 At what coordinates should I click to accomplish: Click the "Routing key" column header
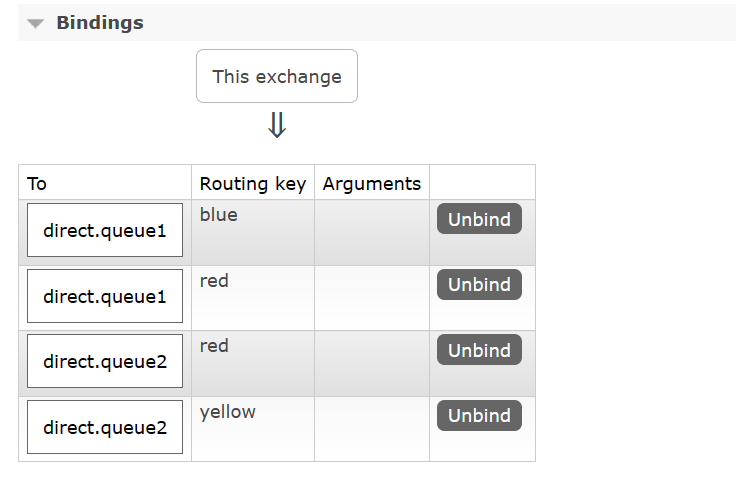253,183
